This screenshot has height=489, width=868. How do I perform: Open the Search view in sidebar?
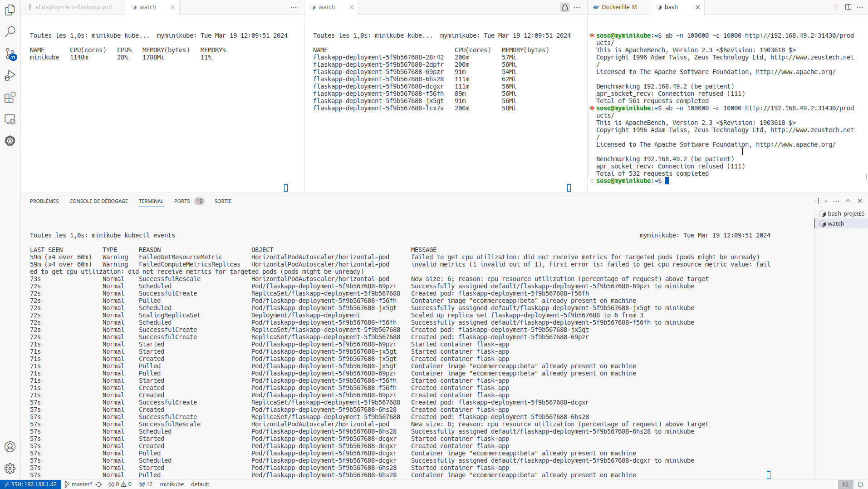[10, 32]
